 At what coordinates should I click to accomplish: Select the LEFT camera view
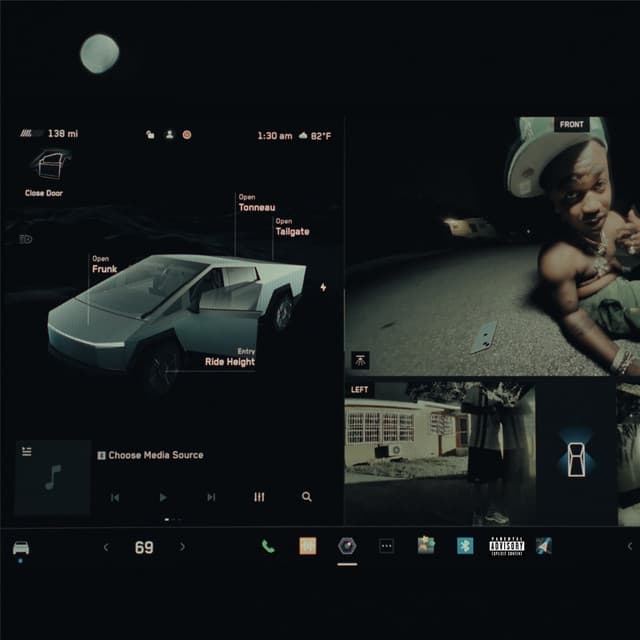(x=359, y=390)
